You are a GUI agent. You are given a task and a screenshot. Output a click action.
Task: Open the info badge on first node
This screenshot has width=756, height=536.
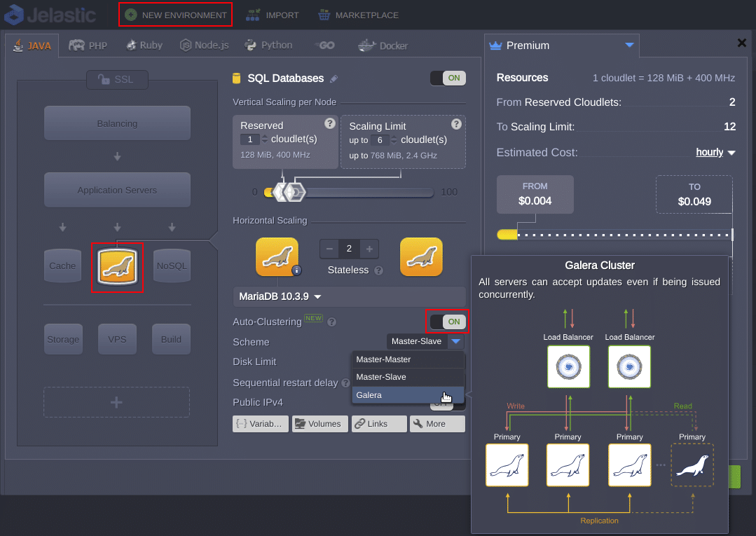coord(296,270)
